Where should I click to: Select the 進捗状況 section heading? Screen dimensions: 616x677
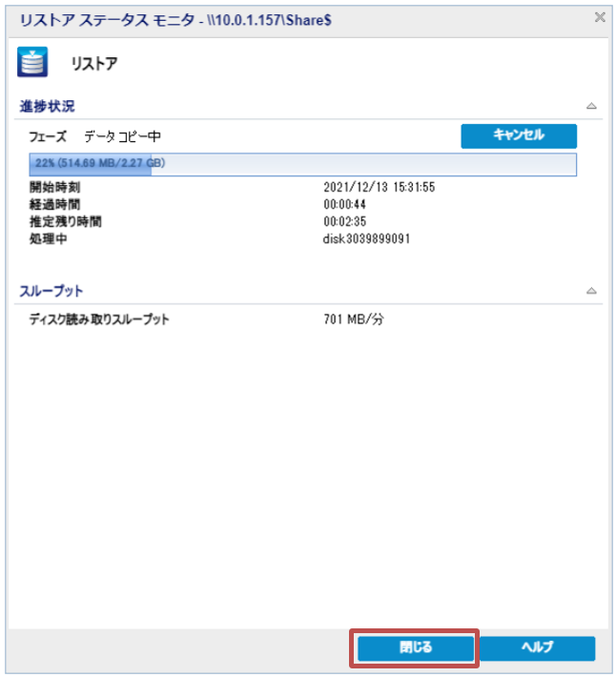(47, 106)
